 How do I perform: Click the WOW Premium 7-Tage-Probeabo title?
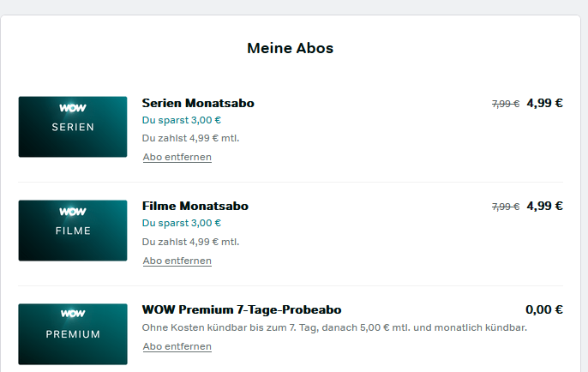(x=242, y=309)
